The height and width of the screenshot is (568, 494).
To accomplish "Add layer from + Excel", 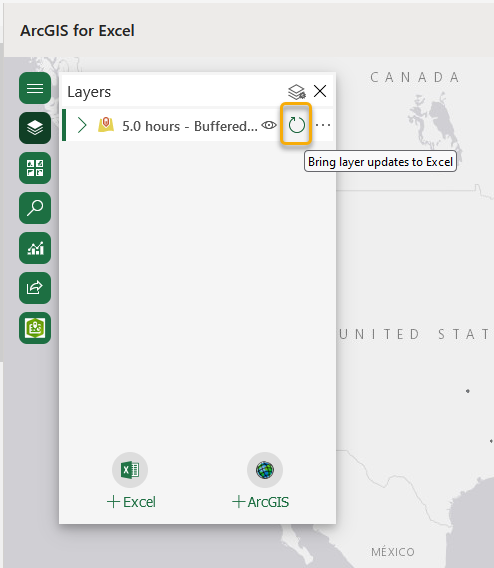I will (131, 502).
